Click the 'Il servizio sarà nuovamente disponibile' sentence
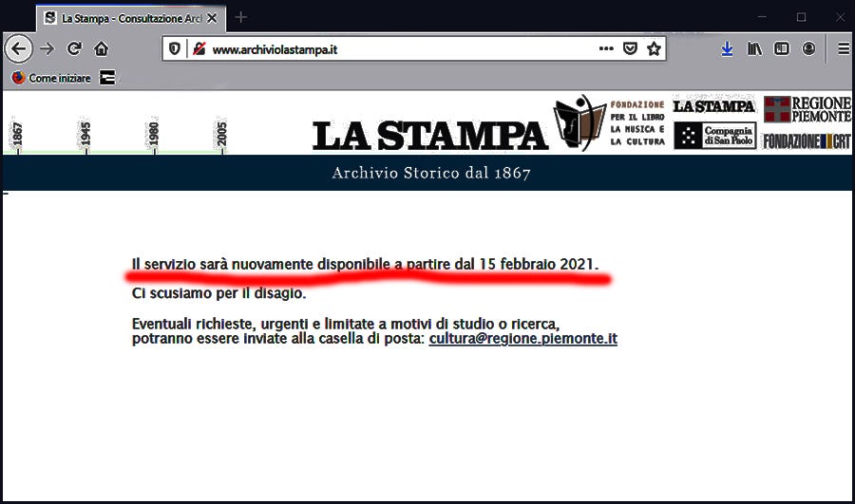 click(365, 264)
